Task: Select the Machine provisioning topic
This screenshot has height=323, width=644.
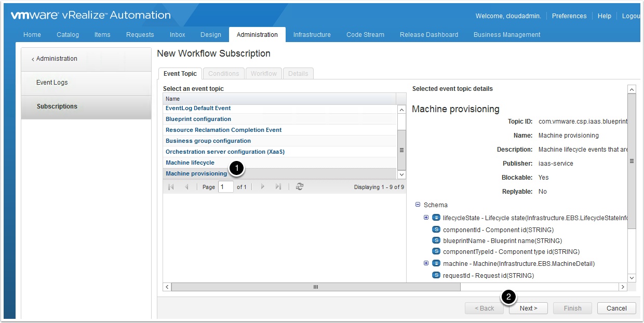Action: pyautogui.click(x=279, y=174)
